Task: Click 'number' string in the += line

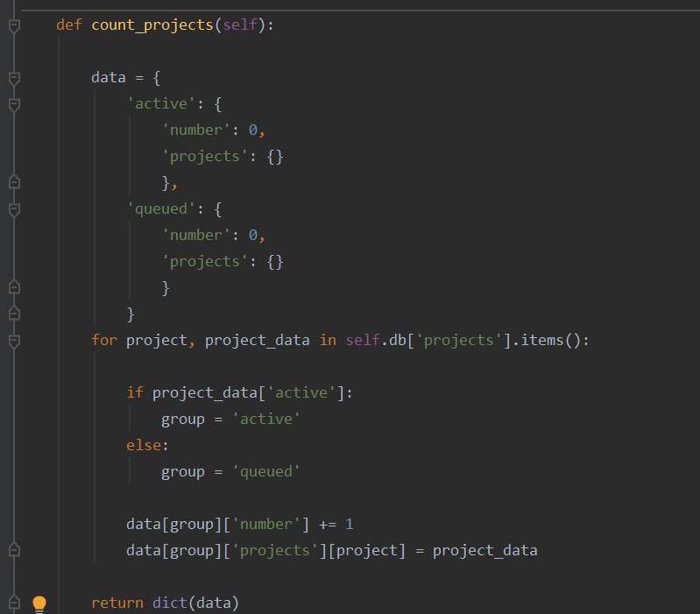Action: point(266,524)
